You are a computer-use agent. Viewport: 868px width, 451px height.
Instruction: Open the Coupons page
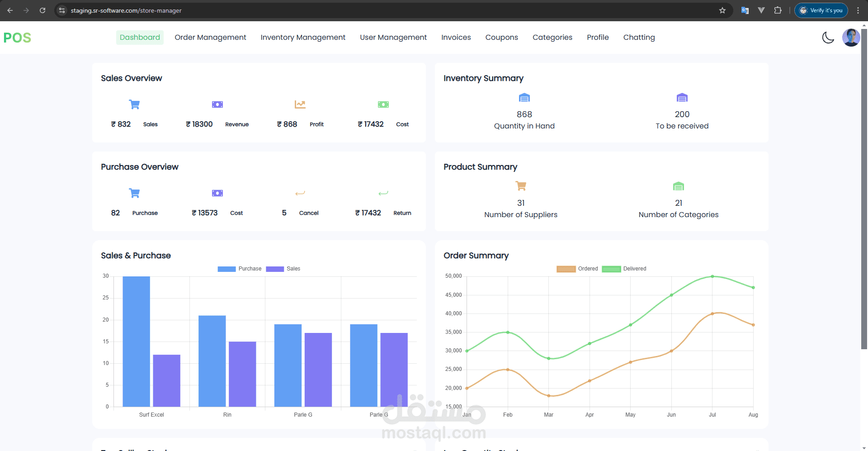[x=501, y=38]
